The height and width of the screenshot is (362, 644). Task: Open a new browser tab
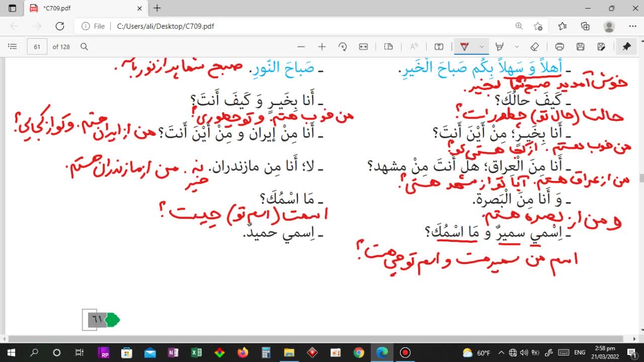[157, 8]
